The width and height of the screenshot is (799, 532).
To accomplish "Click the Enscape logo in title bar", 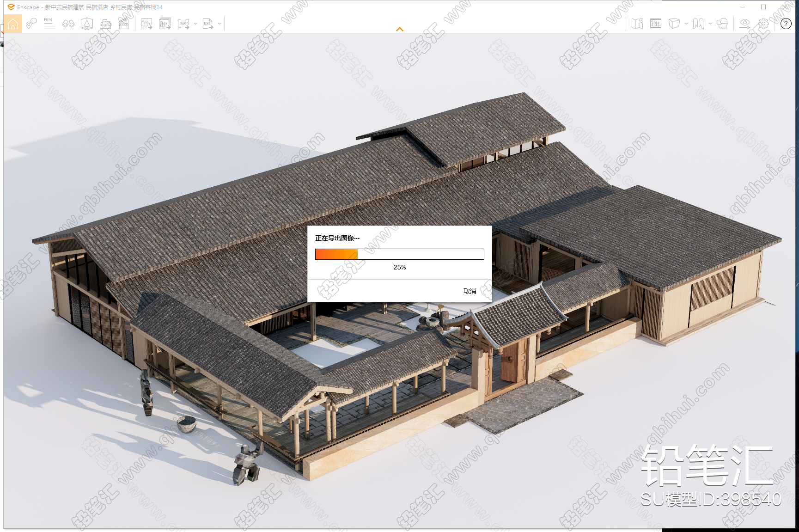I will click(x=11, y=7).
